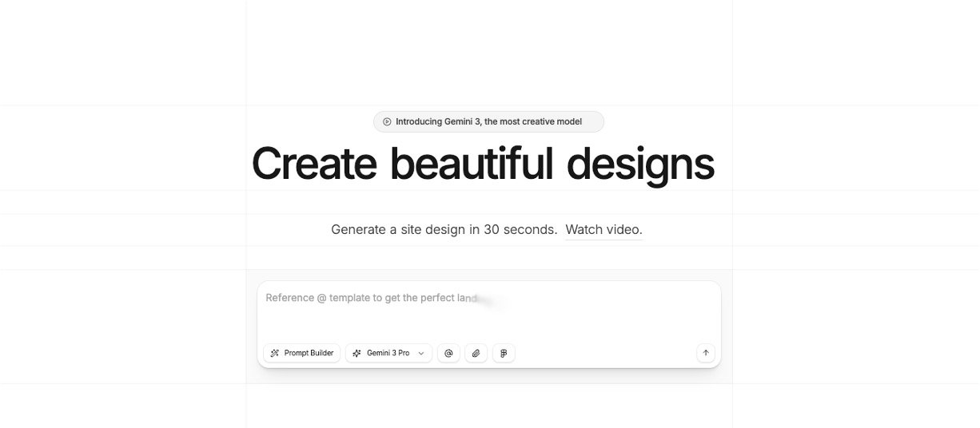Open the Introducing Gemini 3 announcement text
This screenshot has width=980, height=428.
tap(488, 122)
